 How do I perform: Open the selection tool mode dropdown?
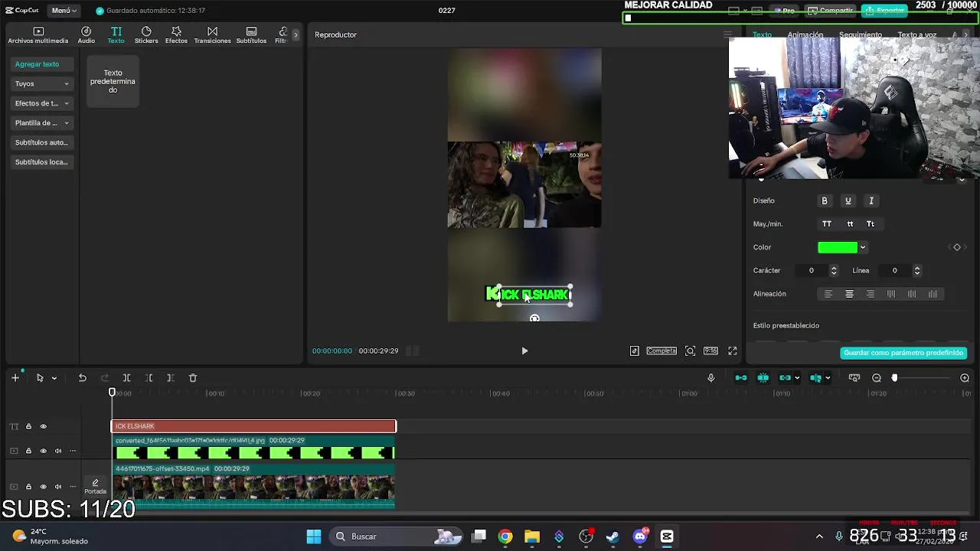click(x=54, y=378)
